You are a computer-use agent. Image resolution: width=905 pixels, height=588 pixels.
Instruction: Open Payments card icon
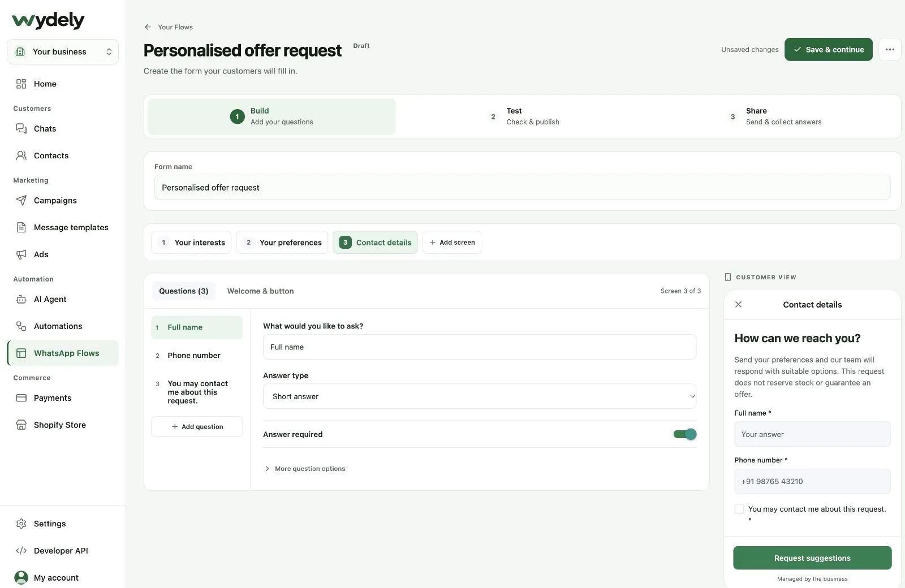pos(21,398)
